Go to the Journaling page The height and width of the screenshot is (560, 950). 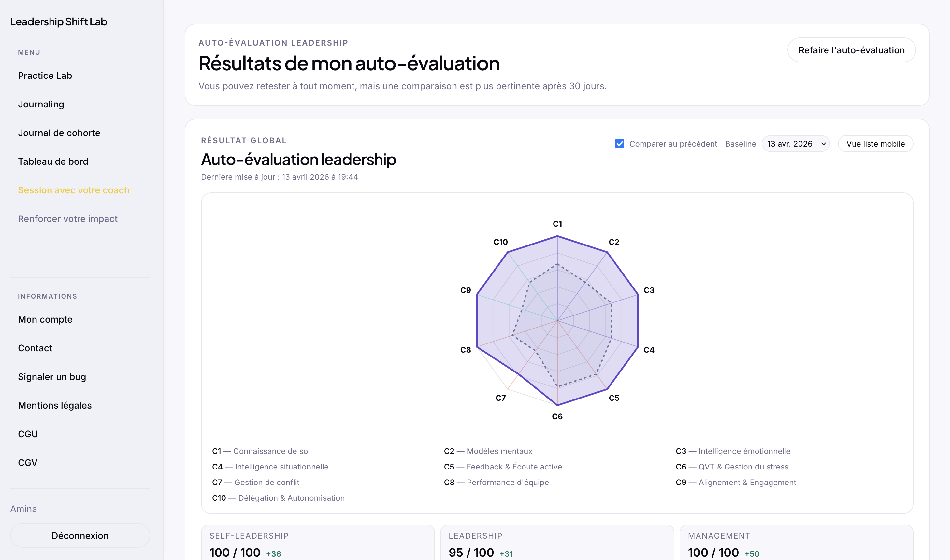[x=41, y=104]
